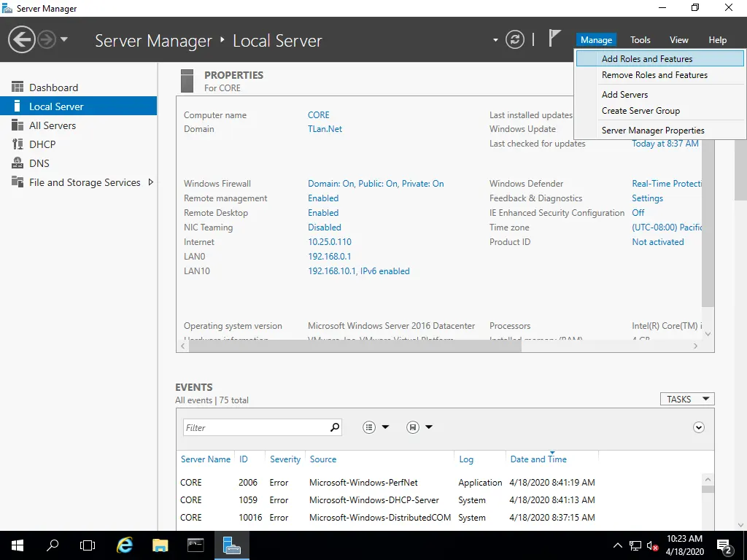The height and width of the screenshot is (560, 747).
Task: Sort events by Source column
Action: tap(323, 459)
